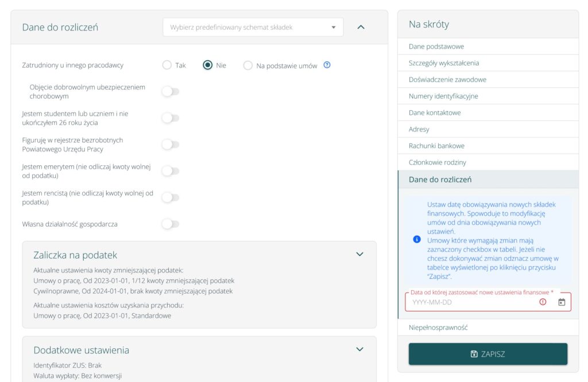Collapse the Dane do rozliczeń section
The image size is (588, 382).
click(x=361, y=27)
